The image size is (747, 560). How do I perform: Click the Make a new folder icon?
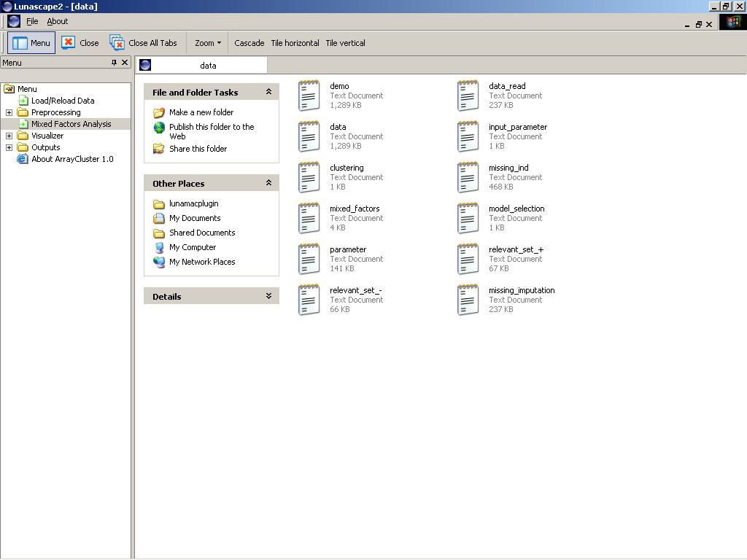(158, 113)
